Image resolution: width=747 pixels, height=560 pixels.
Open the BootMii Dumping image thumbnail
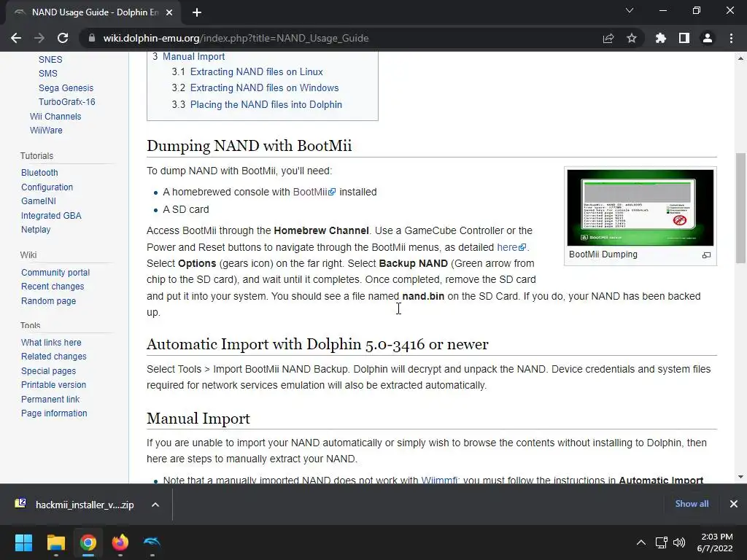coord(640,207)
